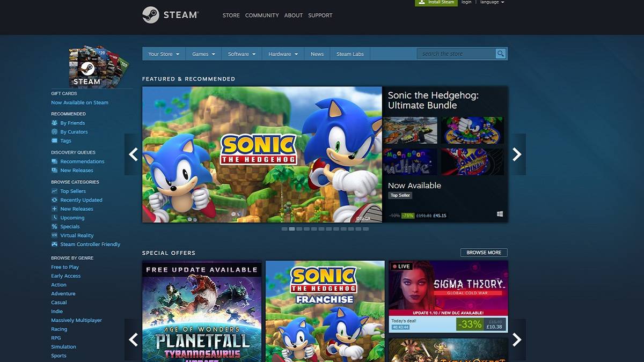
Task: Click the Sonic Mania thumbnail in the bundle
Action: [x=472, y=130]
